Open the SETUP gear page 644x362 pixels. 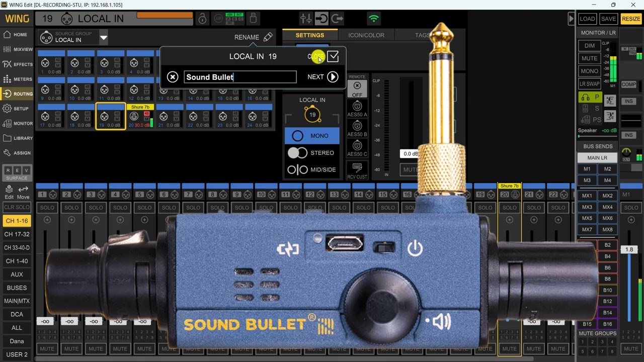pyautogui.click(x=16, y=109)
